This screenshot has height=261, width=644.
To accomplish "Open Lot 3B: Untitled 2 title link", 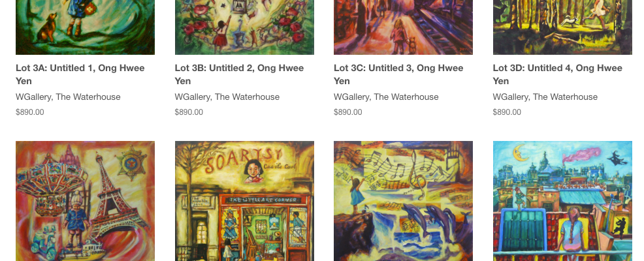I will click(x=239, y=74).
